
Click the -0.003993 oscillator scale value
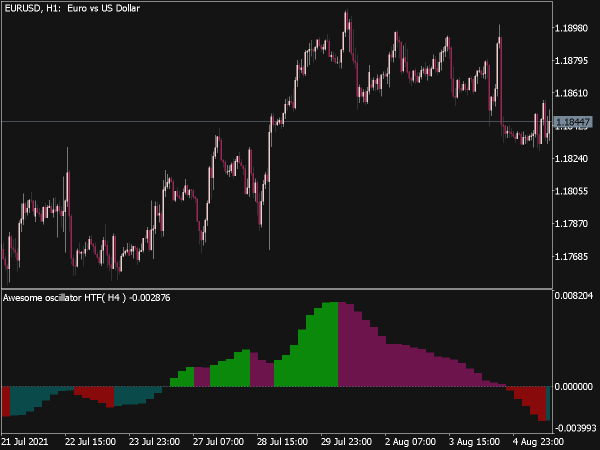pos(576,428)
